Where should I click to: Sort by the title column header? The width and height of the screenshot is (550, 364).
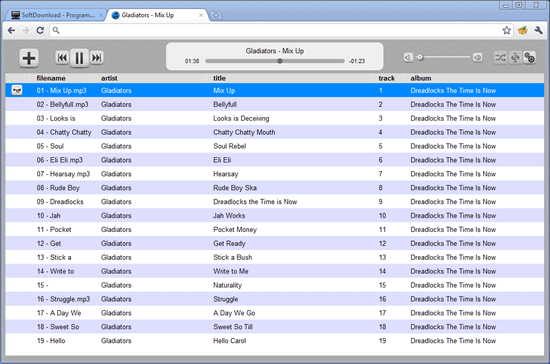click(x=220, y=78)
